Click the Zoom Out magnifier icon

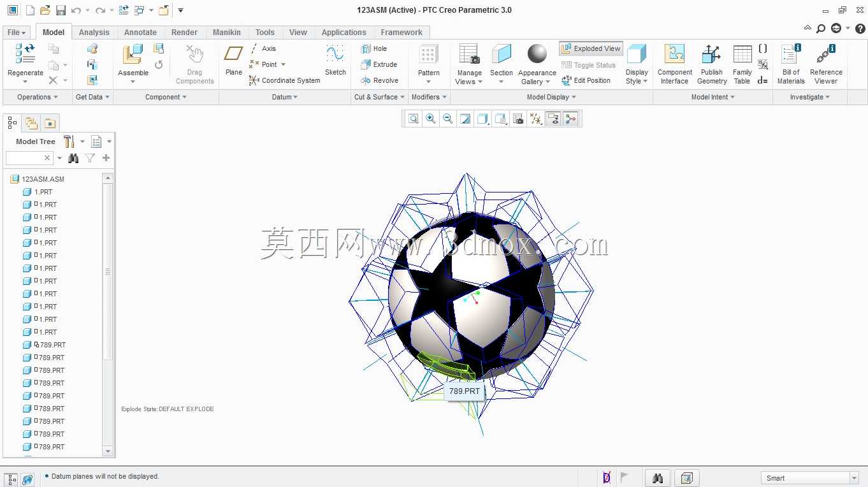click(448, 119)
